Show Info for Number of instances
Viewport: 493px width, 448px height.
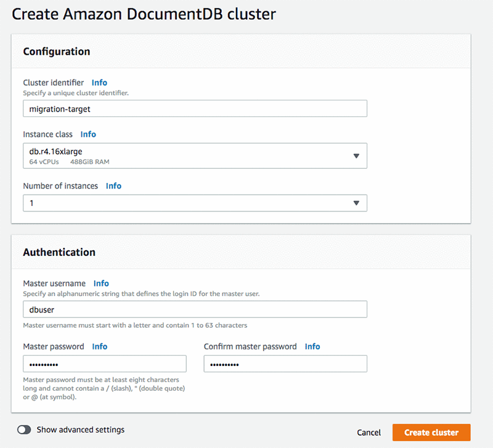point(113,186)
